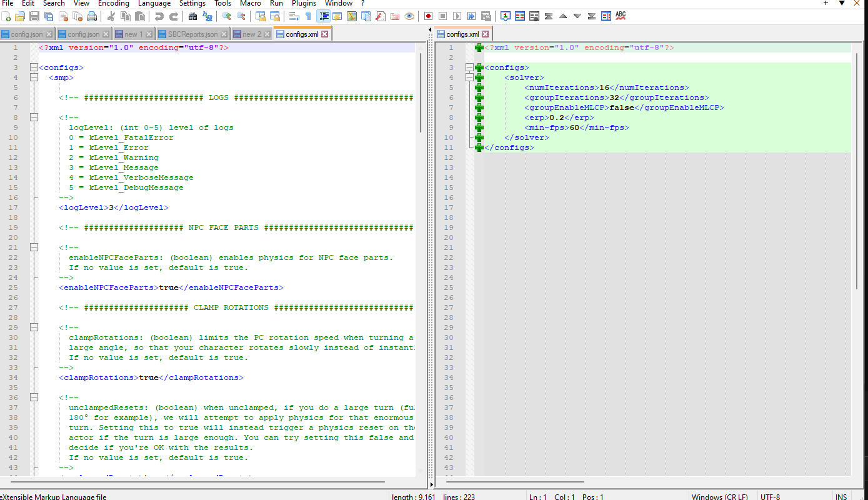Screen dimensions: 868x500
Task: Collapse the <smp> fold marker
Action: click(x=34, y=77)
